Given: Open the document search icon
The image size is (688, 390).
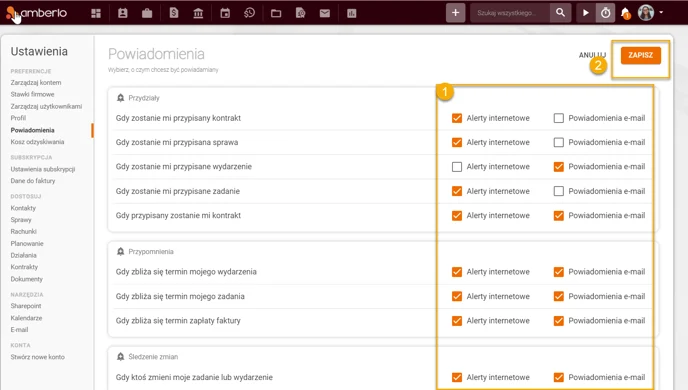Looking at the screenshot, I should [301, 13].
